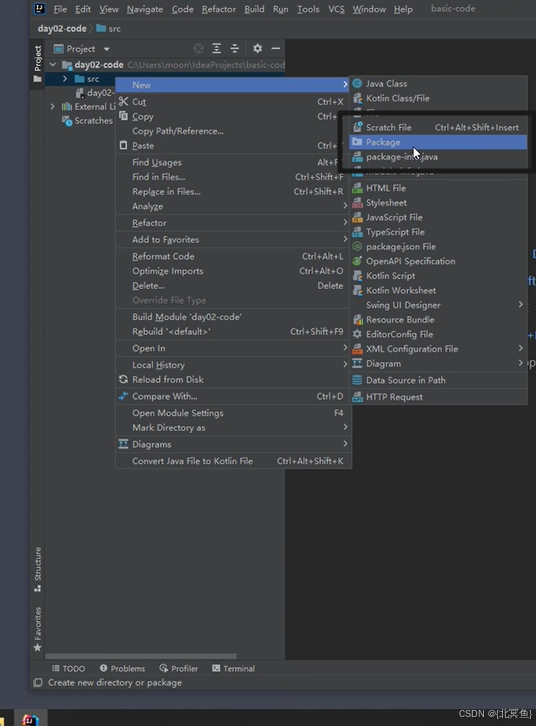Screen dimensions: 536x726
Task: Click the Cut scissors icon
Action: 123,101
